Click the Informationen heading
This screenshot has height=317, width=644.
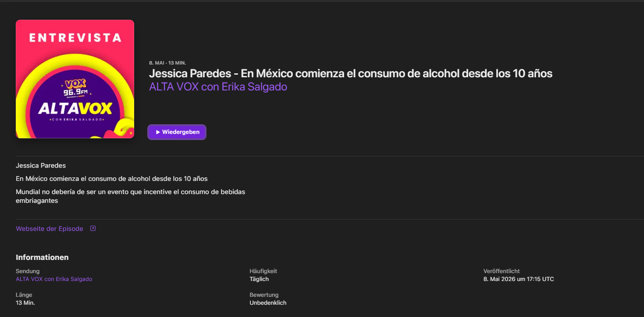click(x=42, y=257)
